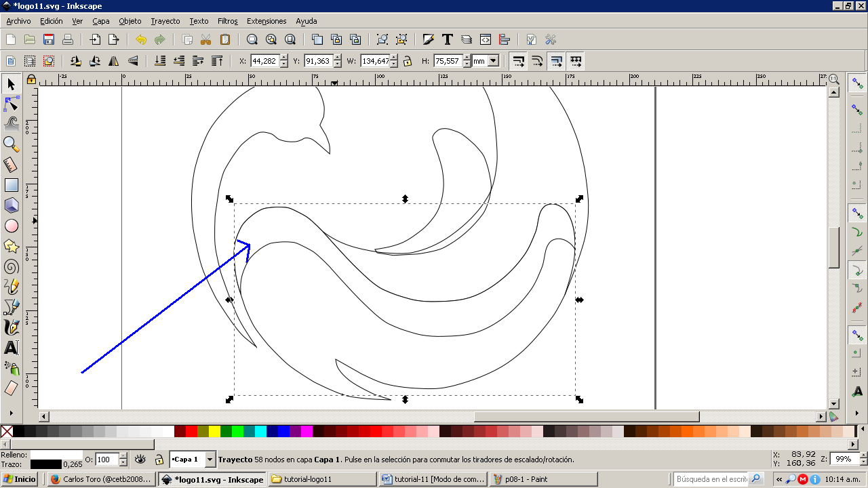Increase the opacity O value

(123, 455)
